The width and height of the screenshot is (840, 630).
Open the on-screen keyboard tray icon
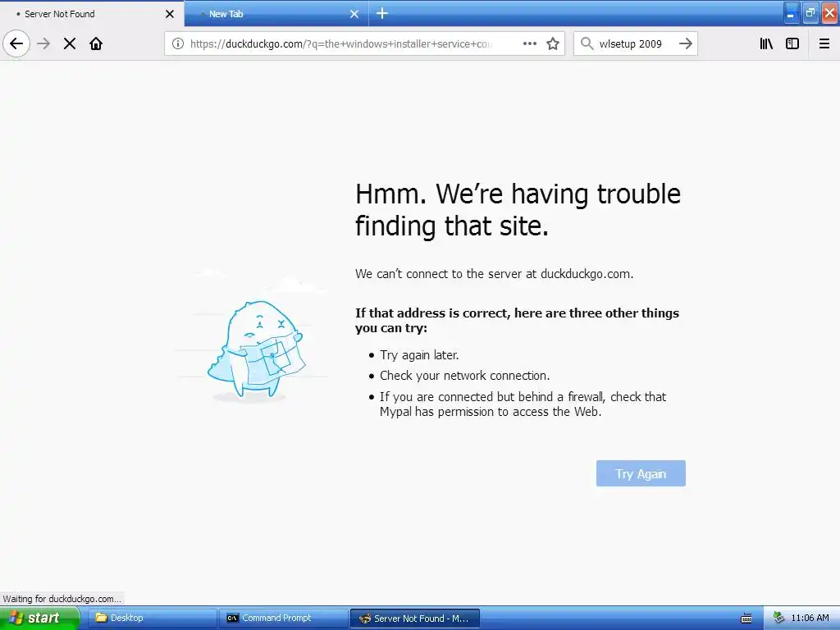(x=746, y=619)
